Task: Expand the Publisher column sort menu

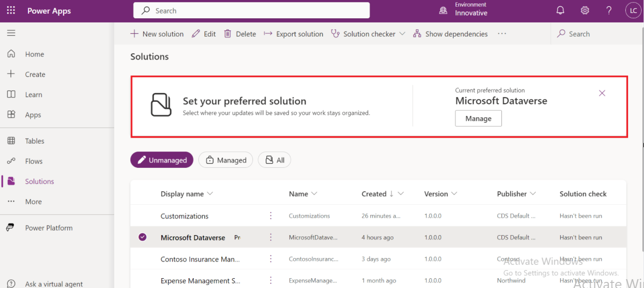Action: point(533,194)
